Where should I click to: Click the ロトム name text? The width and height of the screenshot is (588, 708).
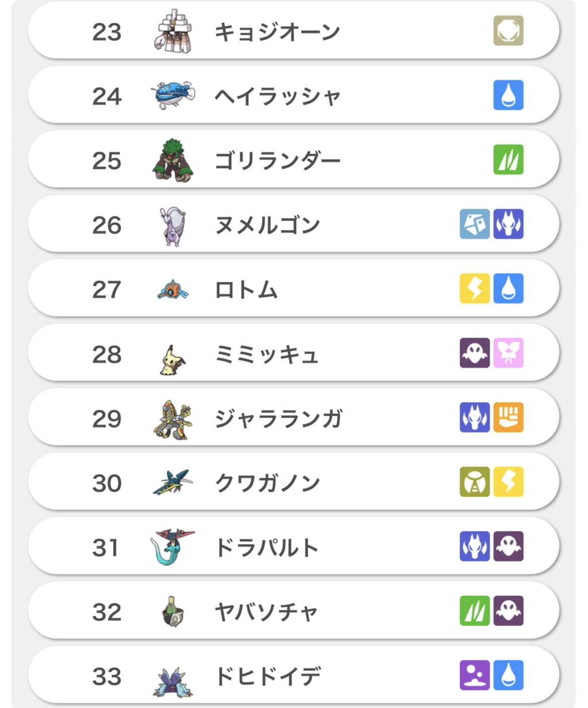pos(246,290)
